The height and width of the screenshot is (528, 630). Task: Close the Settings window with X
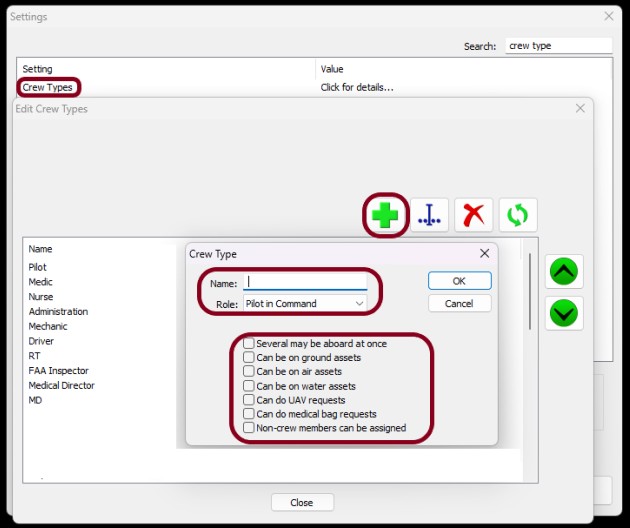click(x=609, y=16)
